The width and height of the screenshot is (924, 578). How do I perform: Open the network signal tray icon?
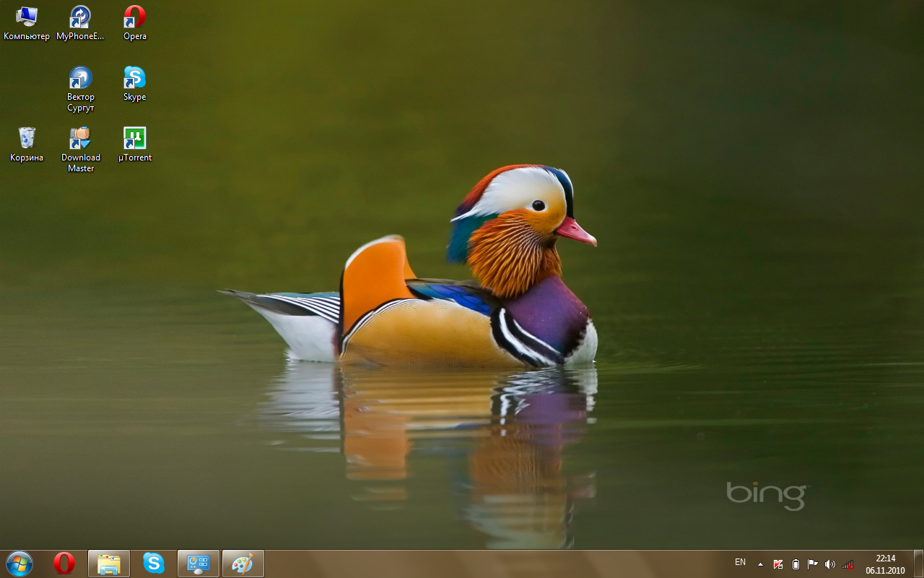pos(847,564)
